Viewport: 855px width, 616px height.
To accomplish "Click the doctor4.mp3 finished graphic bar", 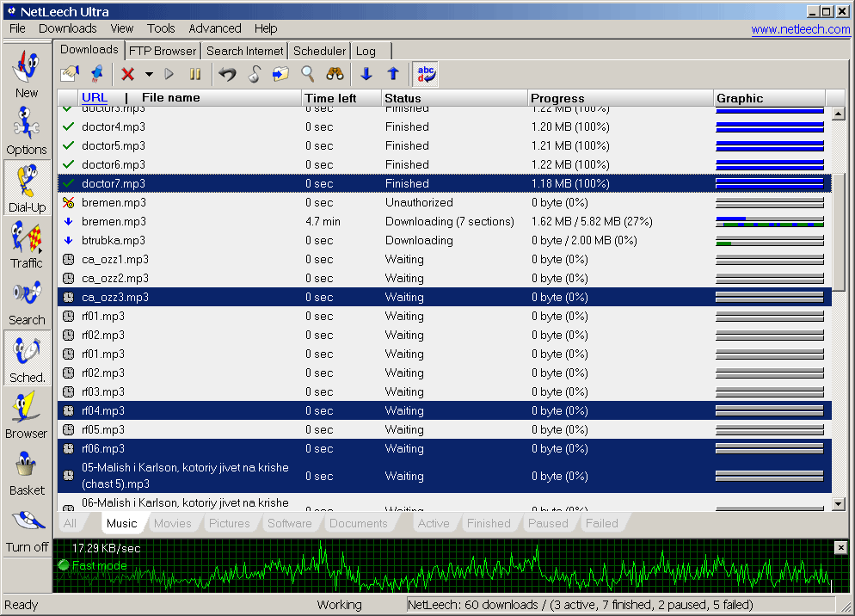I will click(x=769, y=126).
